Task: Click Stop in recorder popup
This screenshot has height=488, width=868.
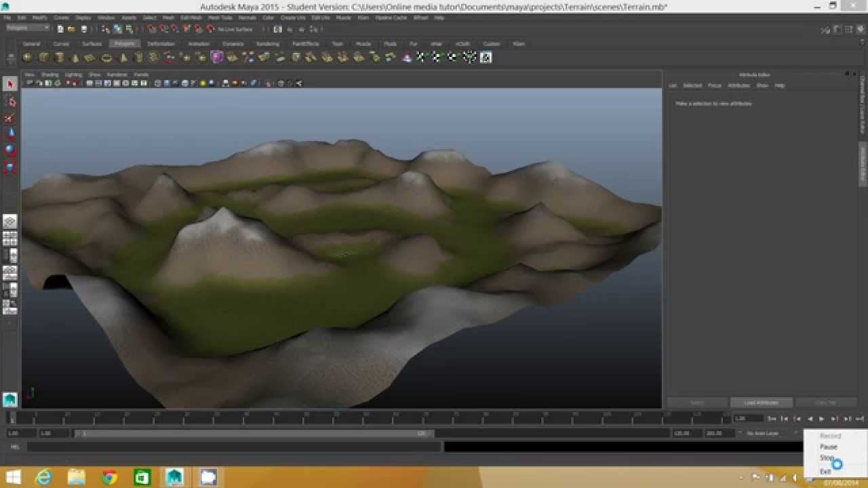Action: [826, 458]
